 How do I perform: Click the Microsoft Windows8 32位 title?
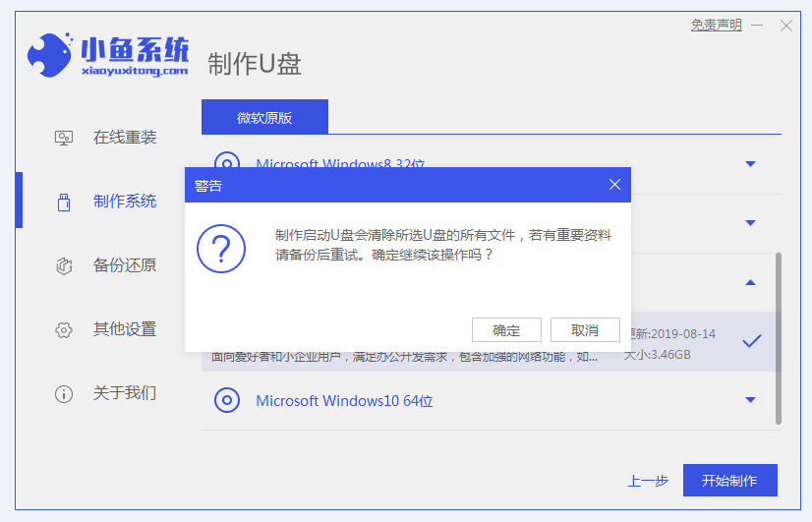(x=340, y=162)
